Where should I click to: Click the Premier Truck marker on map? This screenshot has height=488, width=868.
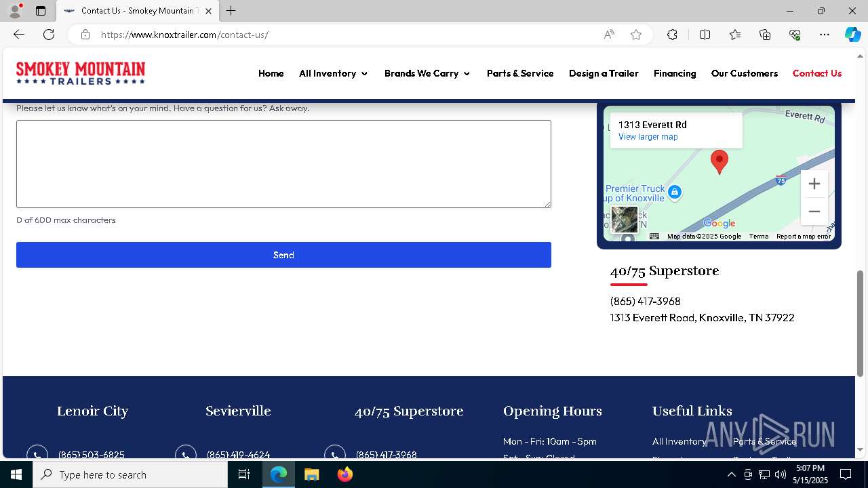(x=674, y=192)
